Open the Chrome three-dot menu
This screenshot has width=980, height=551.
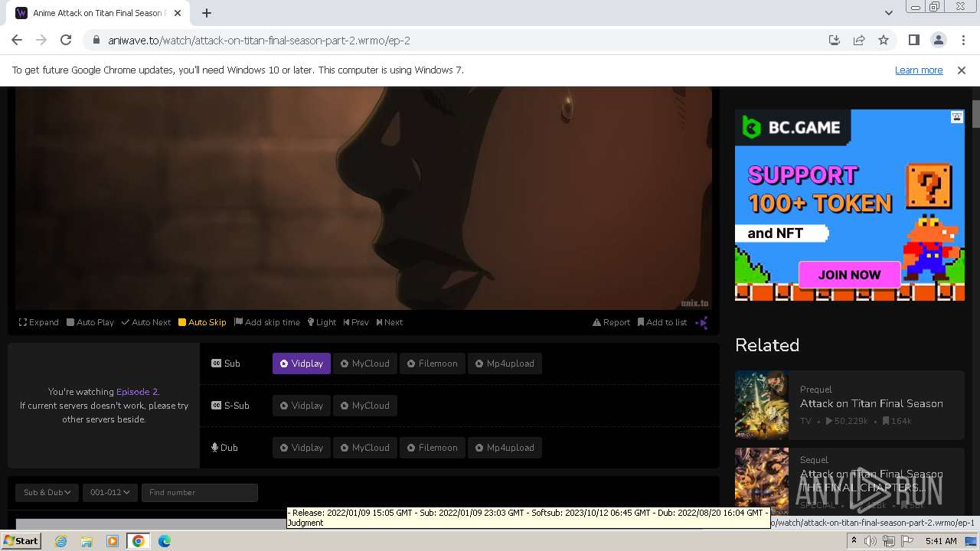coord(963,40)
